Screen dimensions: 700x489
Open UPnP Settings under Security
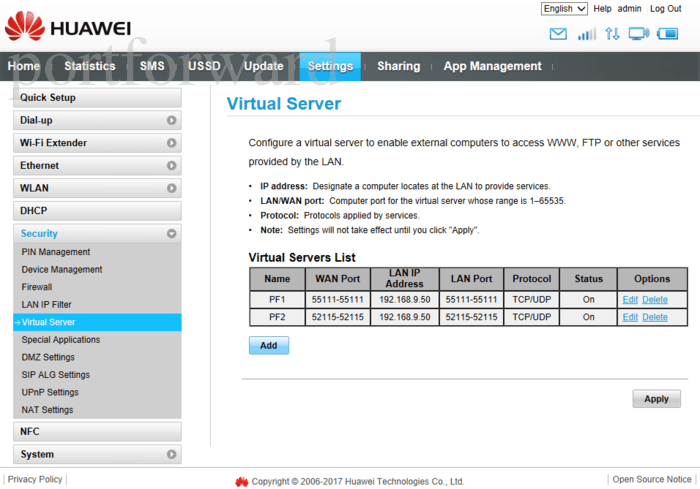(50, 392)
